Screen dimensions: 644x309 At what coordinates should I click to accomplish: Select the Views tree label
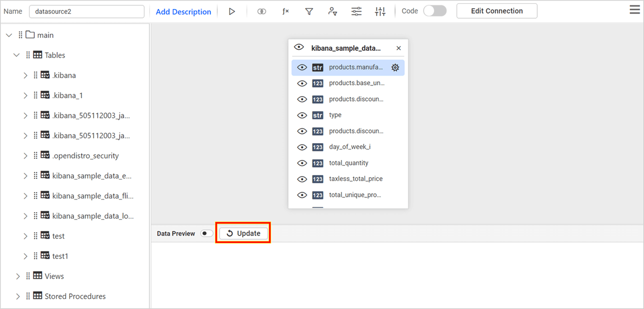tap(54, 276)
